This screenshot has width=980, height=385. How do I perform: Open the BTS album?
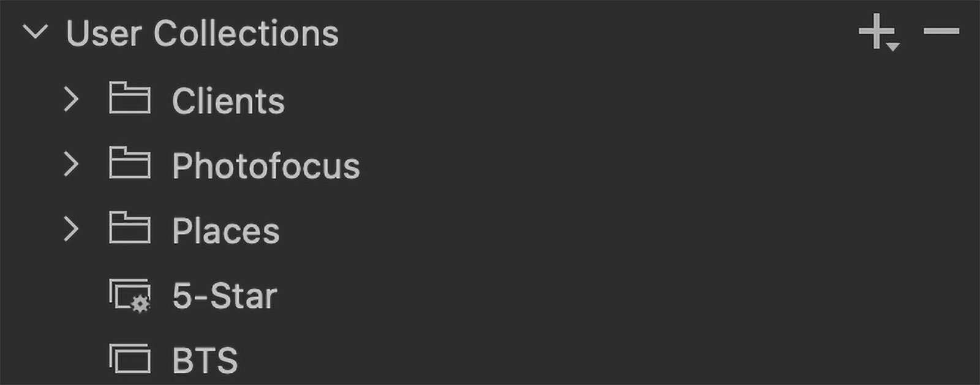coord(205,361)
